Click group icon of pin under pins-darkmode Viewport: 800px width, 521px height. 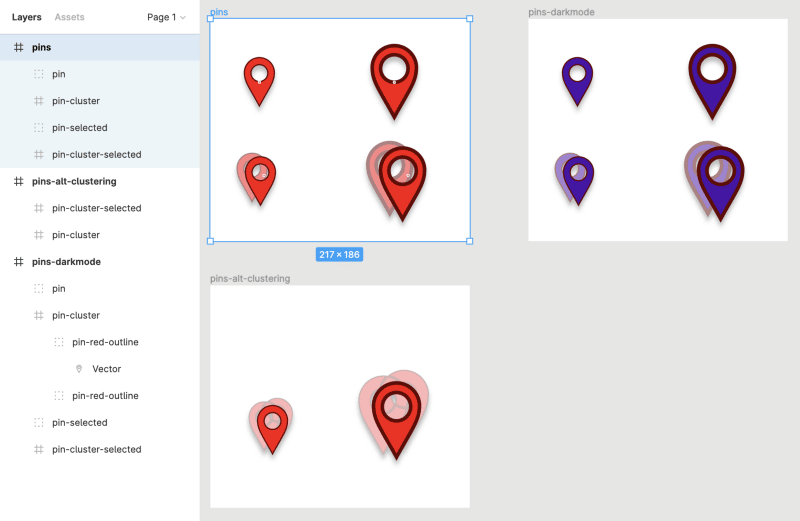[39, 288]
